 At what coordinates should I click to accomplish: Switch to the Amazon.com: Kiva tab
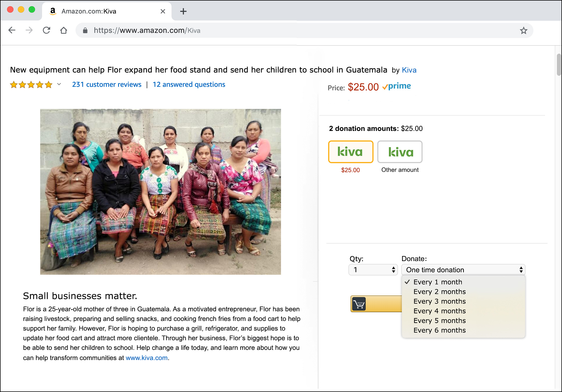[107, 11]
